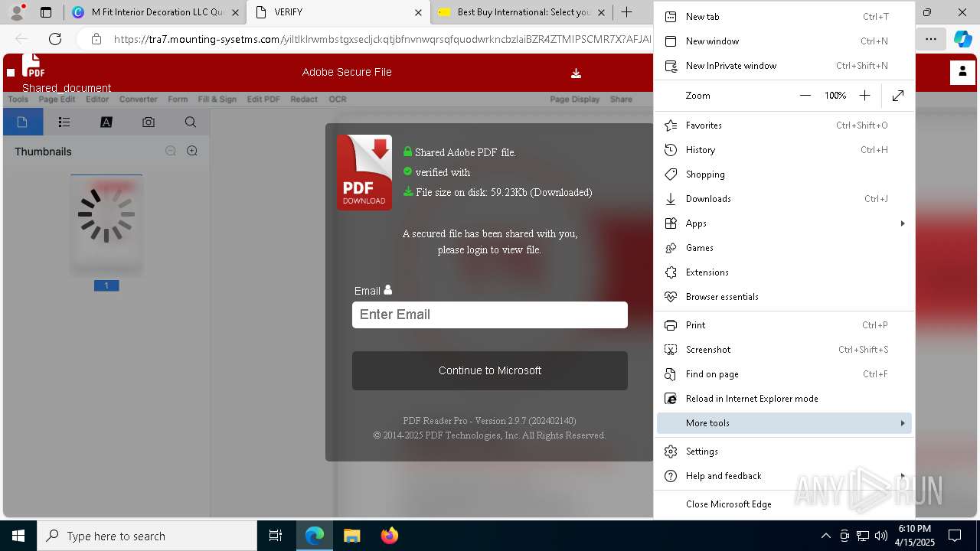Click the Edge three-dot menu button
The height and width of the screenshot is (551, 980).
(930, 39)
